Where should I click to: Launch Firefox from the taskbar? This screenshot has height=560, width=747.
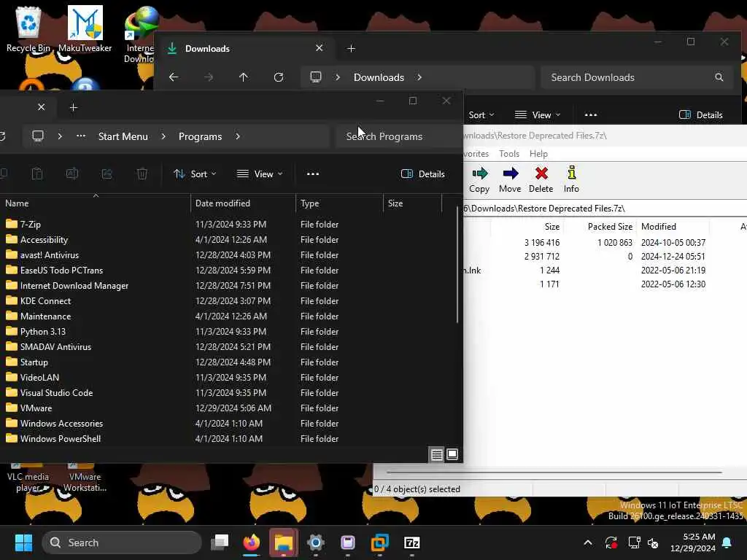point(252,542)
